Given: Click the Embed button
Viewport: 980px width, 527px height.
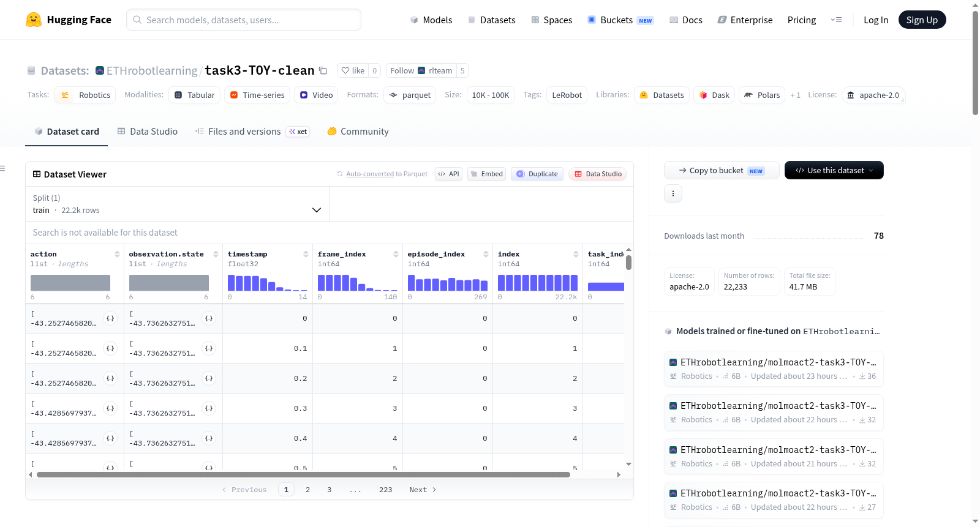Looking at the screenshot, I should [487, 174].
